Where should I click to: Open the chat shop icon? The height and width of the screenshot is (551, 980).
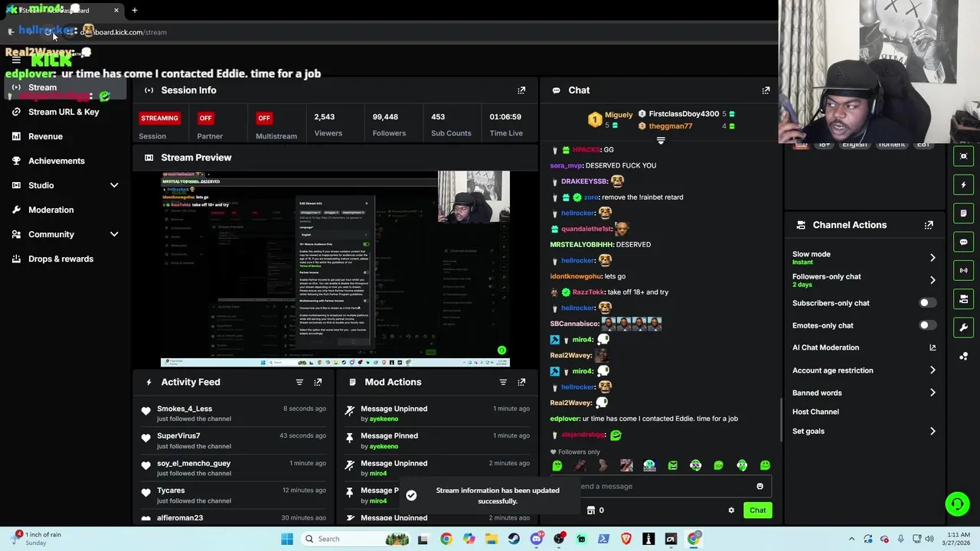coord(591,510)
